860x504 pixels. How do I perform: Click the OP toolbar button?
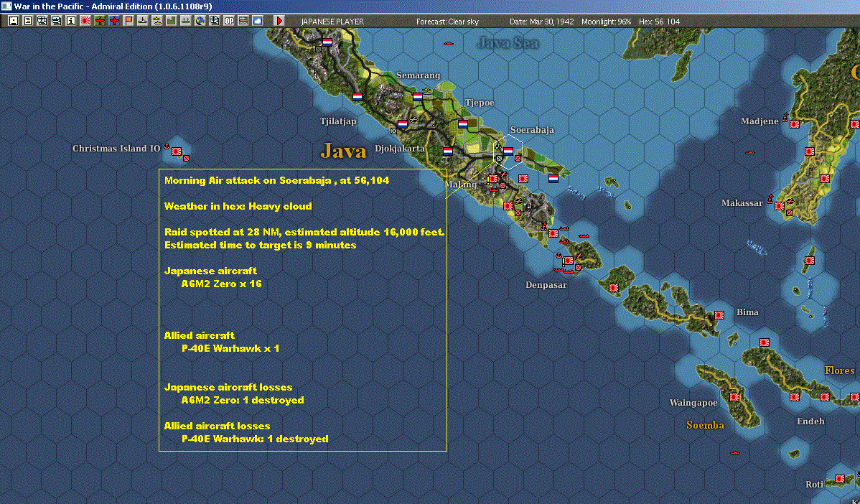[x=229, y=21]
